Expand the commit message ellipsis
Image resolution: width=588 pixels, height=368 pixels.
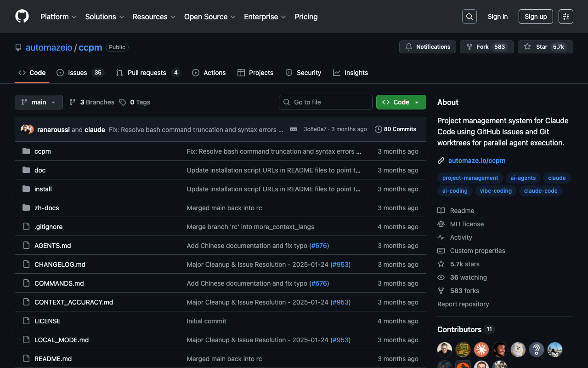294,129
